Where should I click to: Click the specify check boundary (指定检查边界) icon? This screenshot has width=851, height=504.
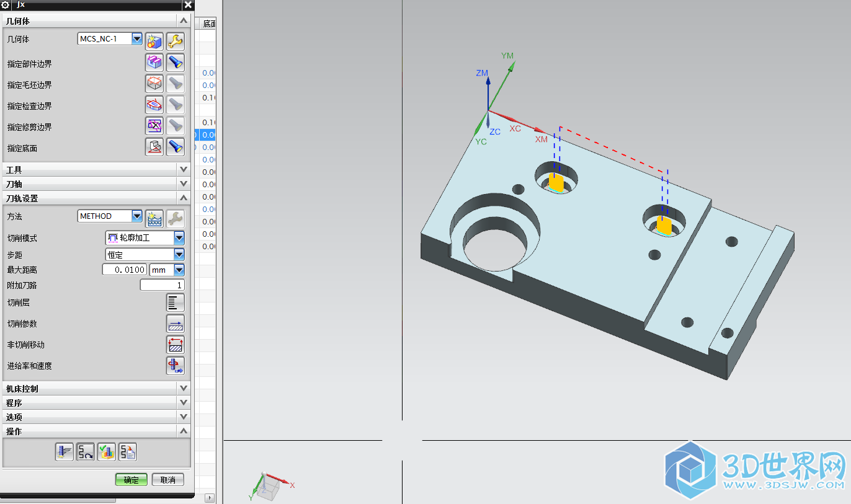[x=154, y=105]
